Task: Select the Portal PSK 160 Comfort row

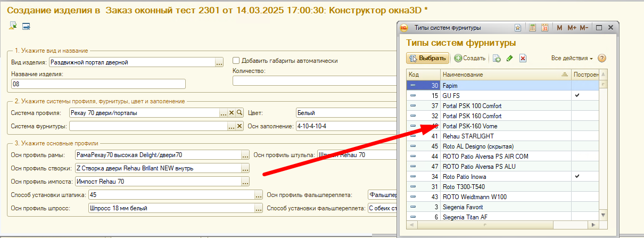Action: tap(503, 116)
